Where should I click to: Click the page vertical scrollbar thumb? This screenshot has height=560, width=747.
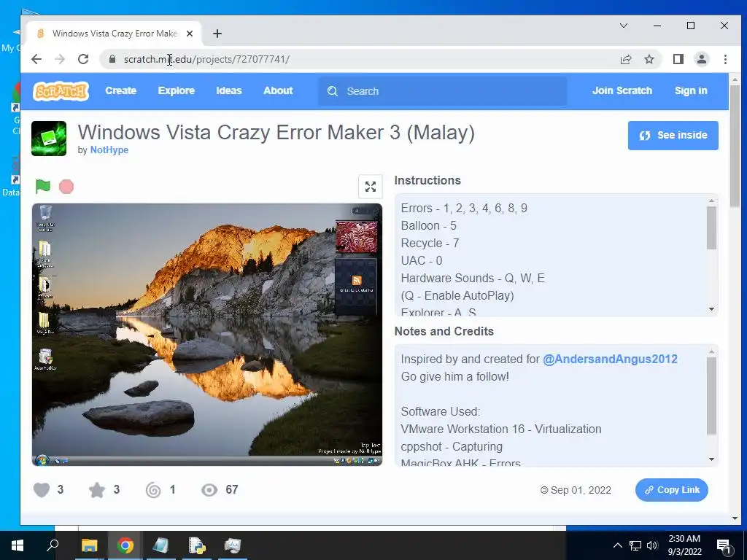coord(735,147)
